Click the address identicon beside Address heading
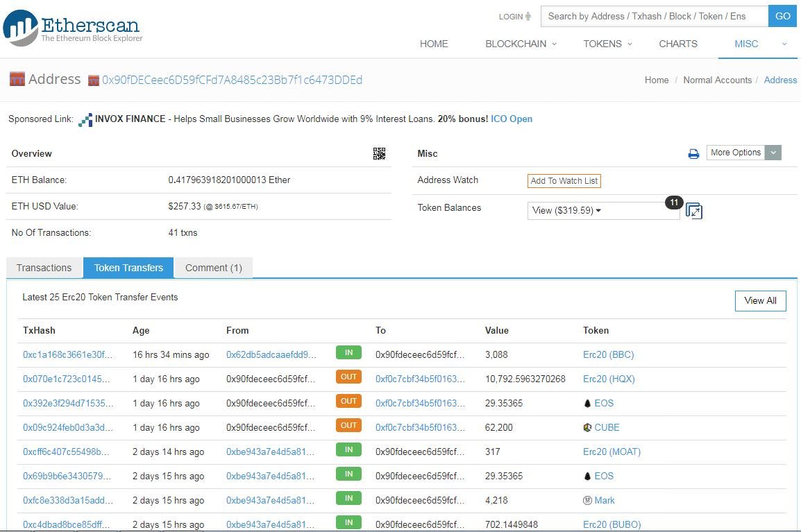This screenshot has height=532, width=801. click(x=17, y=79)
